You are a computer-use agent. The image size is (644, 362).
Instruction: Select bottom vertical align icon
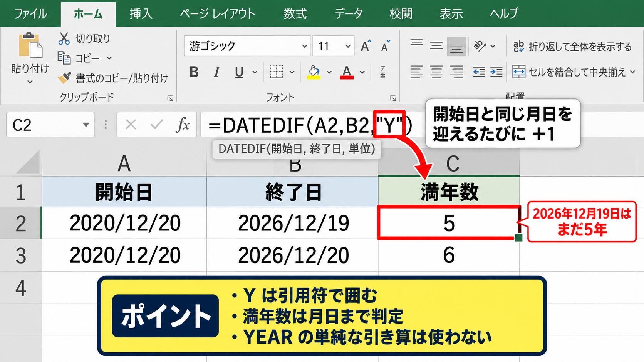click(456, 46)
